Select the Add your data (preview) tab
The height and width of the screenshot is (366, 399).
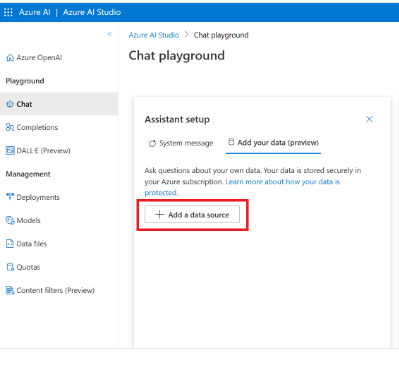(273, 143)
